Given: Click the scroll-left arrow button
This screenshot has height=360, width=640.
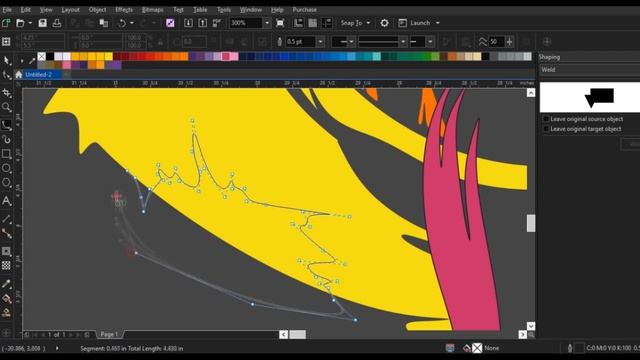Looking at the screenshot, I should pyautogui.click(x=284, y=335).
